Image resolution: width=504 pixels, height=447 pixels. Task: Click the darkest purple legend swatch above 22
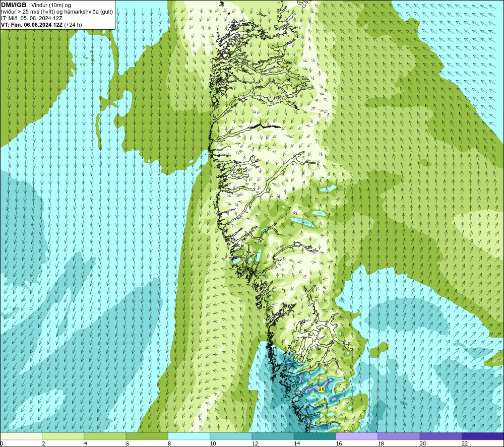tap(483, 436)
